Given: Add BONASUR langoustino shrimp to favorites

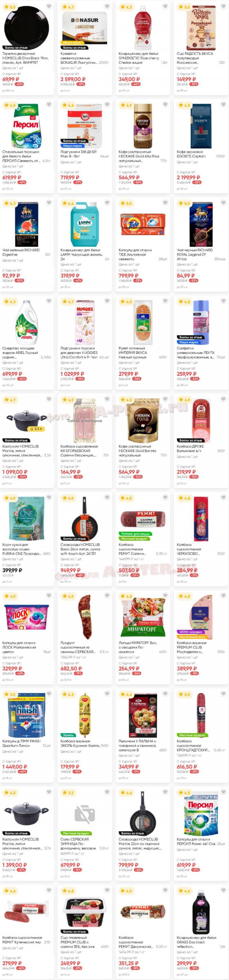Looking at the screenshot, I should 107,7.
